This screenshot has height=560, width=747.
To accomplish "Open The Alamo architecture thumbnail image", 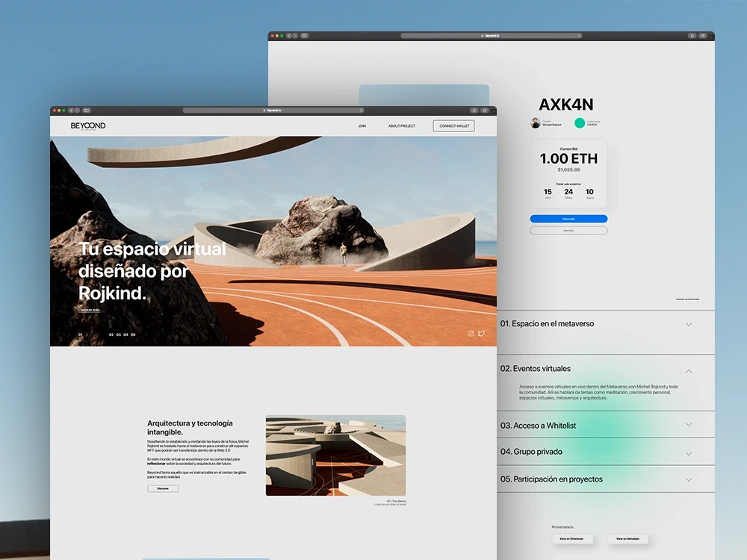I will (x=336, y=455).
